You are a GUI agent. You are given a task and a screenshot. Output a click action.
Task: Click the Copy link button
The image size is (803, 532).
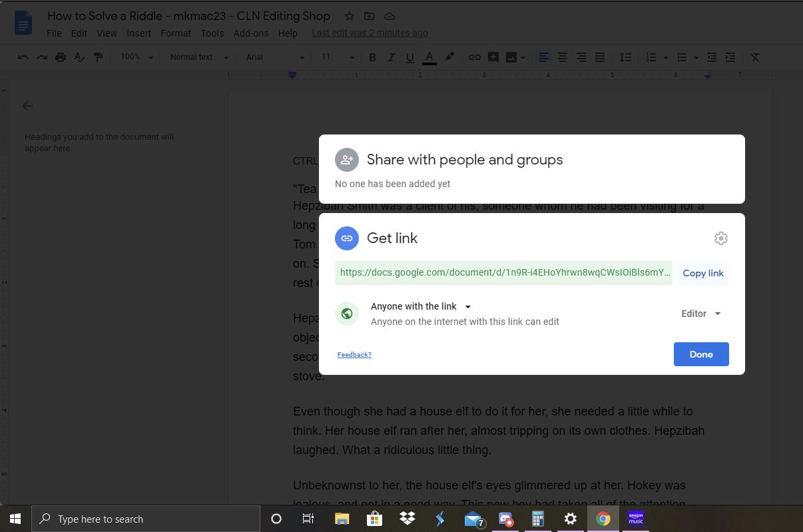click(703, 273)
